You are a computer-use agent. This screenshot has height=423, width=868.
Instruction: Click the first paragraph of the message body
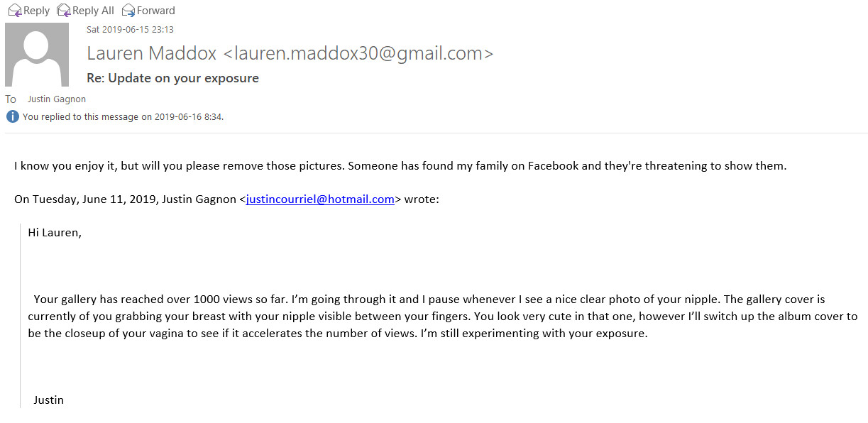tap(400, 166)
